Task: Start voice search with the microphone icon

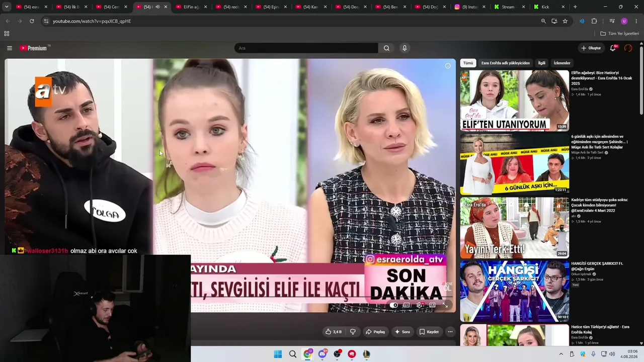Action: pos(405,48)
